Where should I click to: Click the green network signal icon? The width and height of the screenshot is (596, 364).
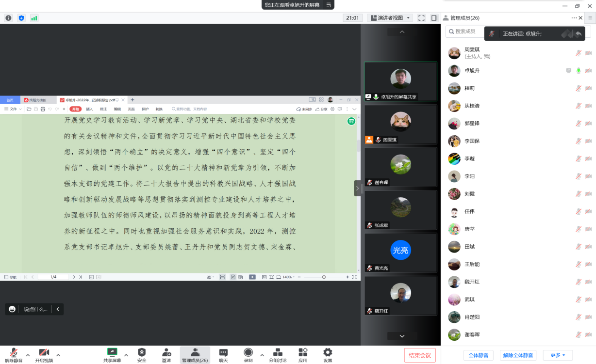34,18
